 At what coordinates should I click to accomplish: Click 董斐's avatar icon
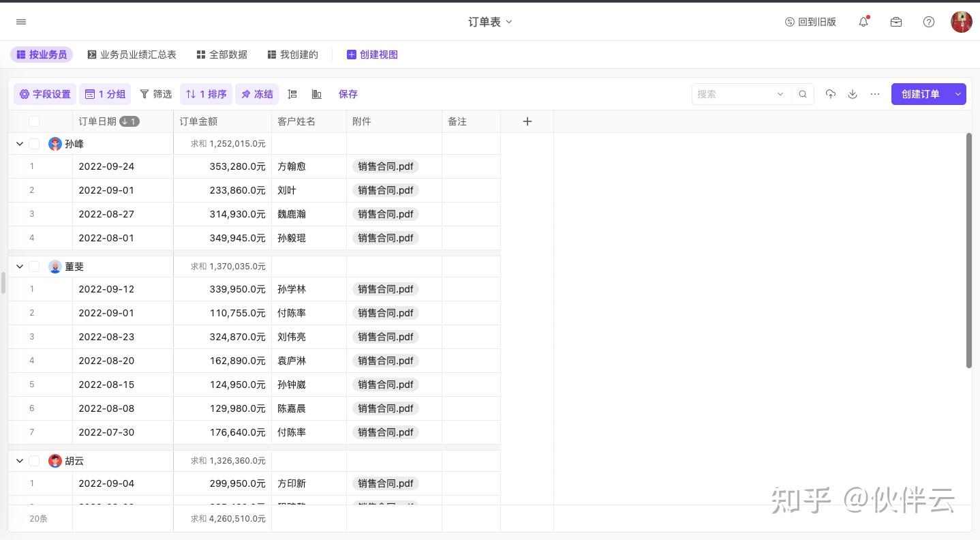(x=55, y=267)
